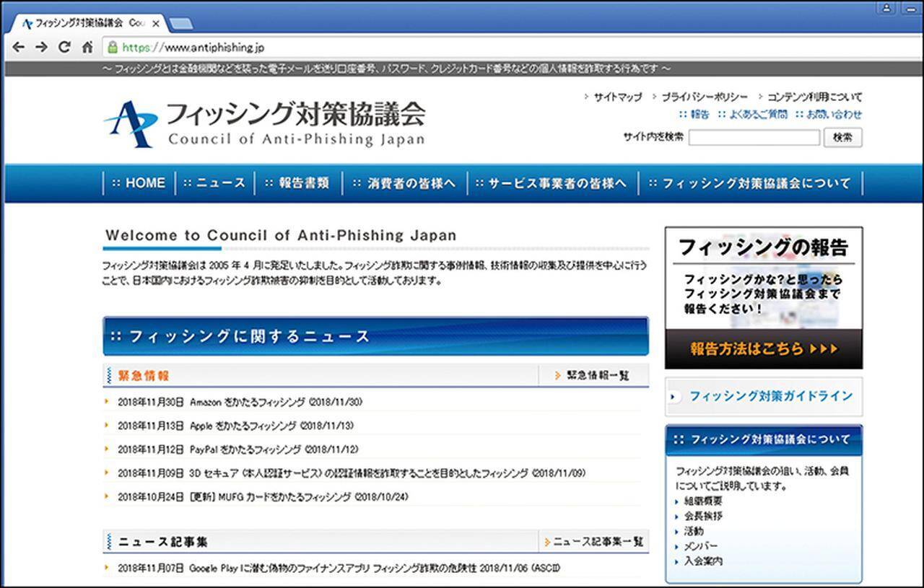This screenshot has height=588, width=924.
Task: Click the 報告方法はこちら banner button
Action: coord(763,349)
